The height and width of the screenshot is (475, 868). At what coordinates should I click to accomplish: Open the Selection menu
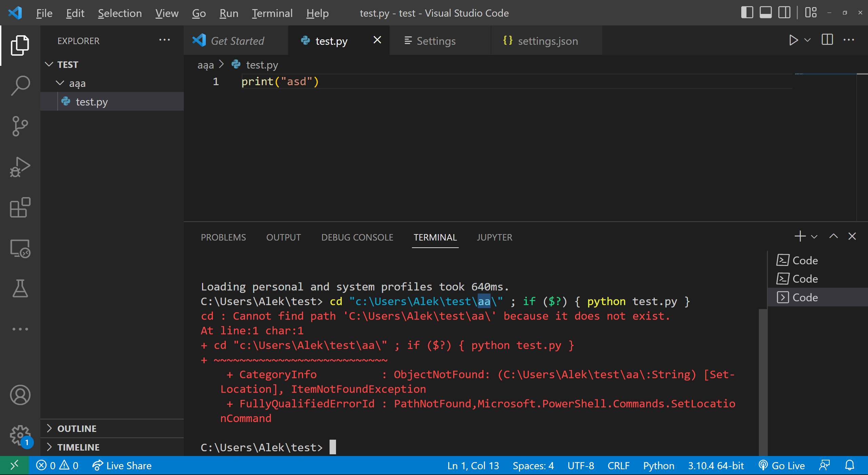pyautogui.click(x=120, y=13)
